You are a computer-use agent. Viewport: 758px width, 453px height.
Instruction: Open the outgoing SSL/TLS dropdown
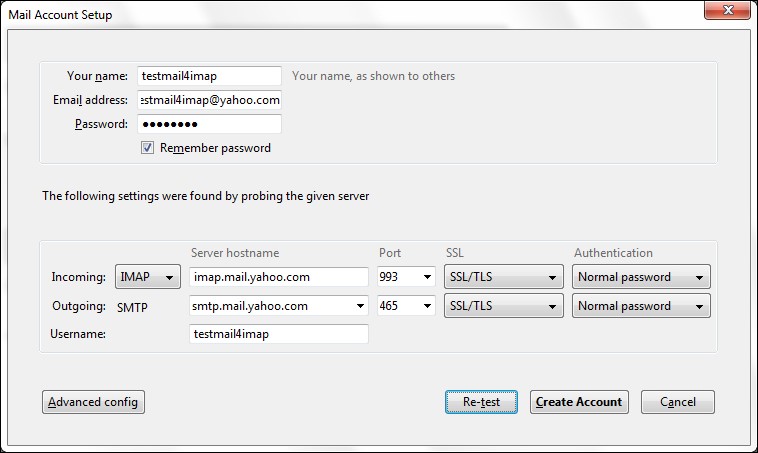click(x=503, y=306)
